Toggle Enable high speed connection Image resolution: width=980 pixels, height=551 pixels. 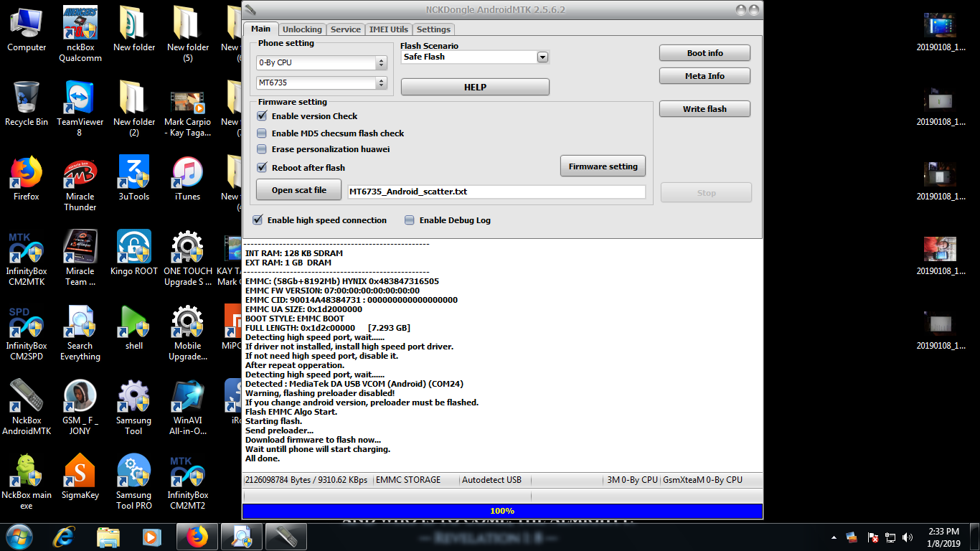(x=258, y=220)
